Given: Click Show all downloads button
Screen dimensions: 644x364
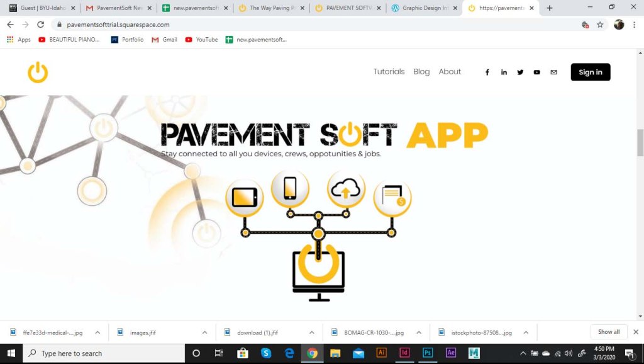Looking at the screenshot, I should 608,332.
